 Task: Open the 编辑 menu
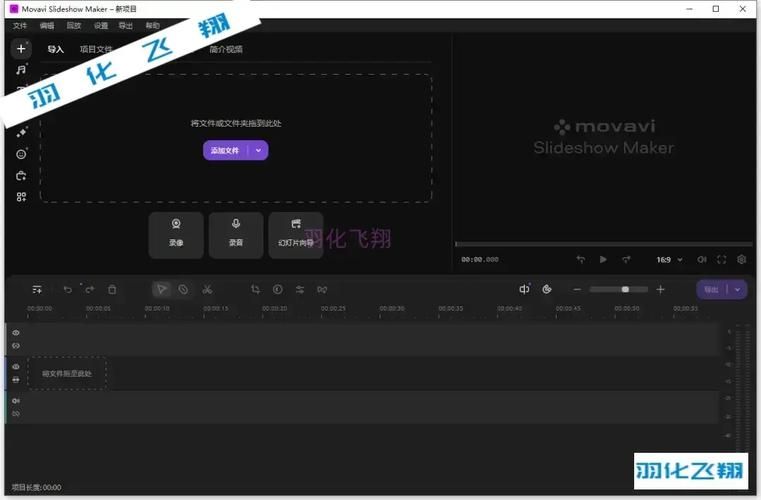[47, 25]
